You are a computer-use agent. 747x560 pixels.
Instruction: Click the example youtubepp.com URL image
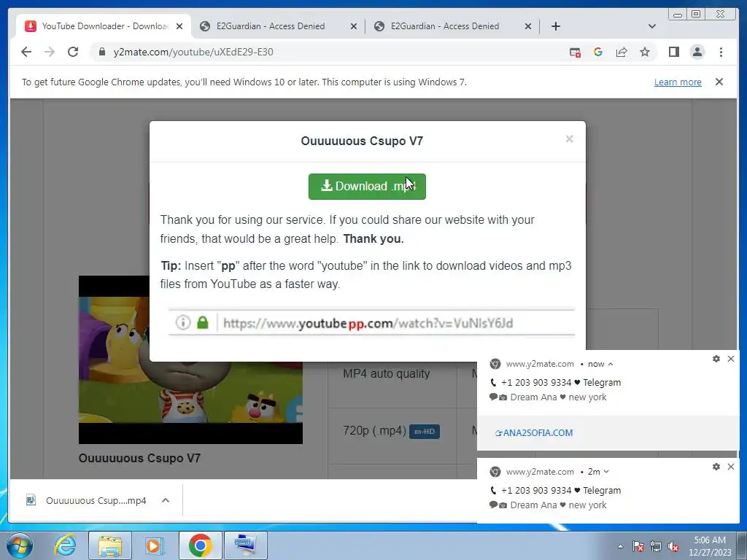[371, 323]
